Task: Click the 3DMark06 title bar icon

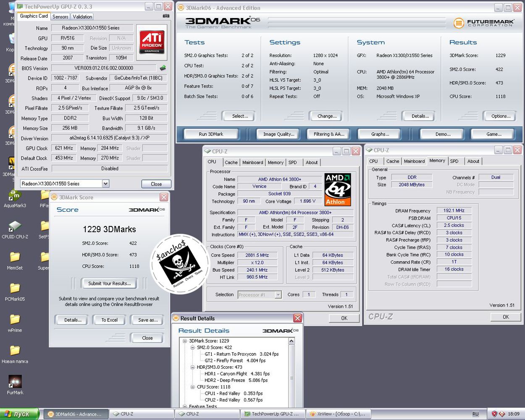Action: point(181,8)
